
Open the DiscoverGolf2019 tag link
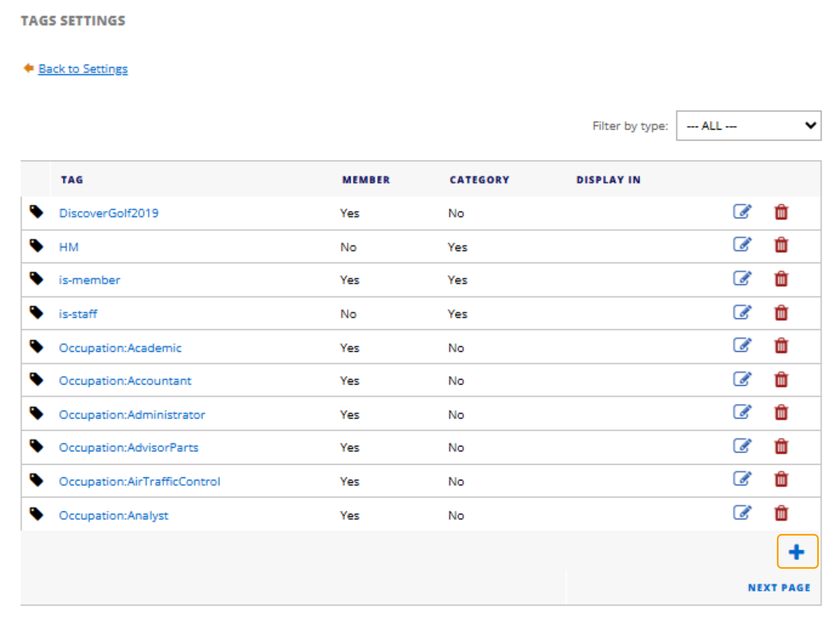click(x=109, y=213)
